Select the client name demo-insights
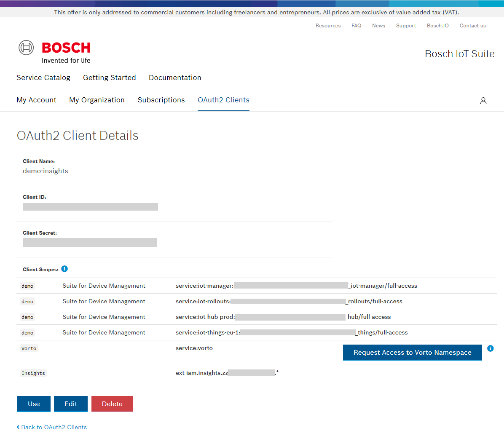This screenshot has width=504, height=436. click(x=46, y=171)
